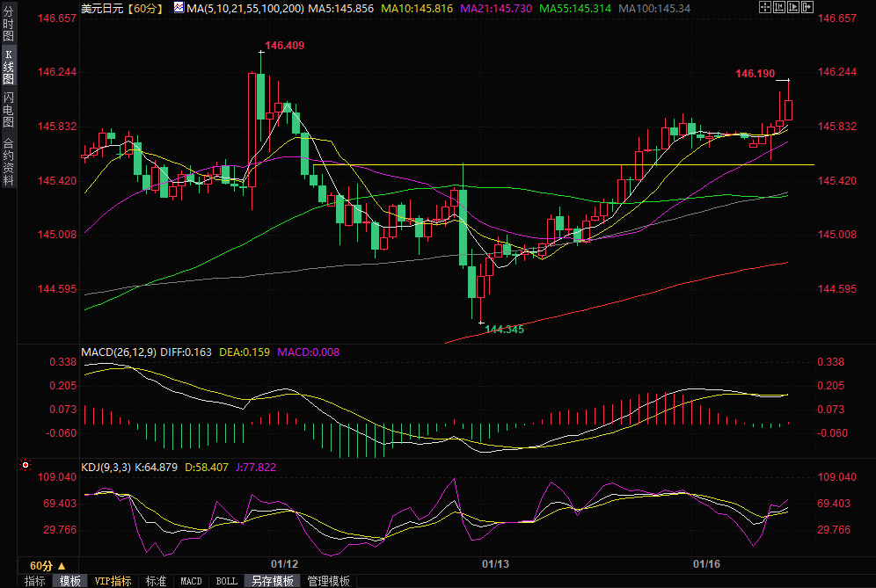Click the last icon in top-right chart toolbar
Screen dimensions: 876x588
point(806,8)
